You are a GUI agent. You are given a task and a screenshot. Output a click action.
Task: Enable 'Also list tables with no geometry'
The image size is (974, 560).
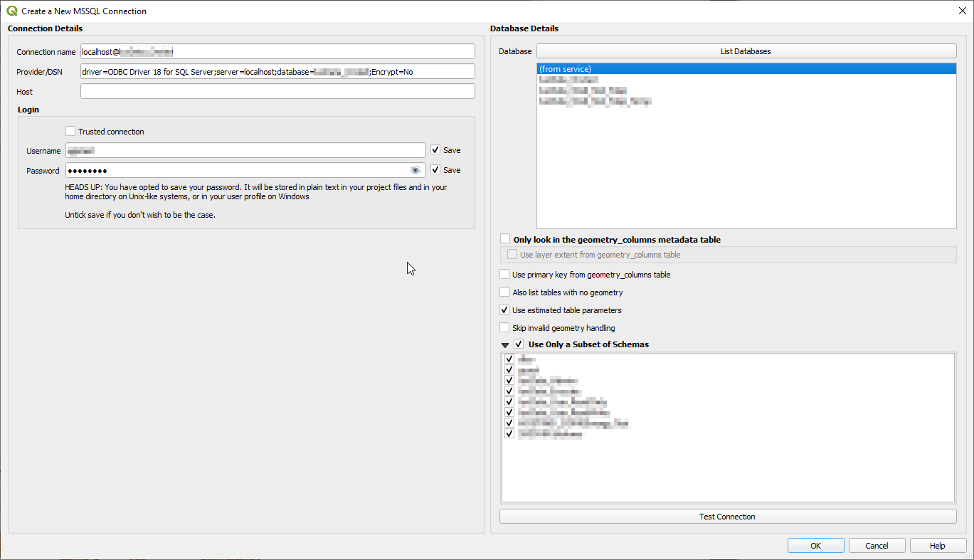coord(505,292)
